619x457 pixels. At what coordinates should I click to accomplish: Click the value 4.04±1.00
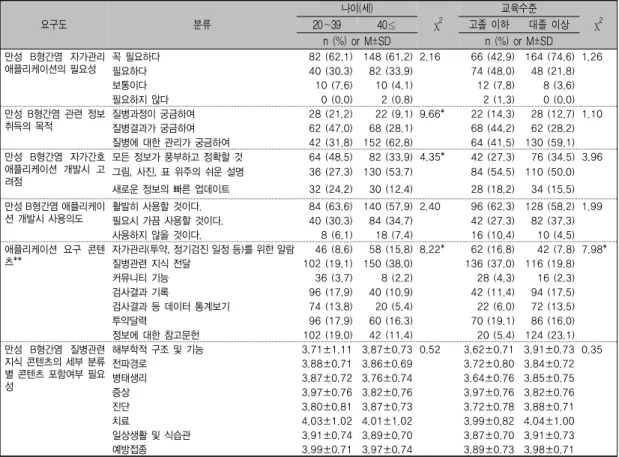pyautogui.click(x=549, y=421)
